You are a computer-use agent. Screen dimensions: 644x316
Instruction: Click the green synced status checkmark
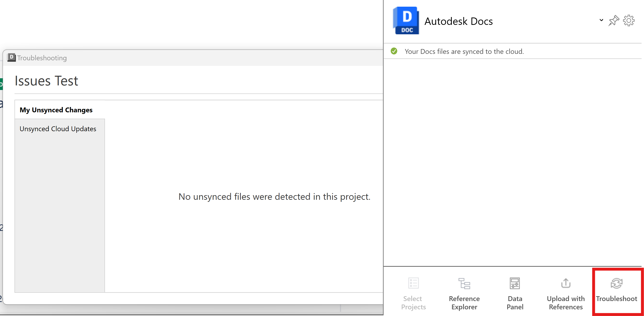(x=394, y=51)
